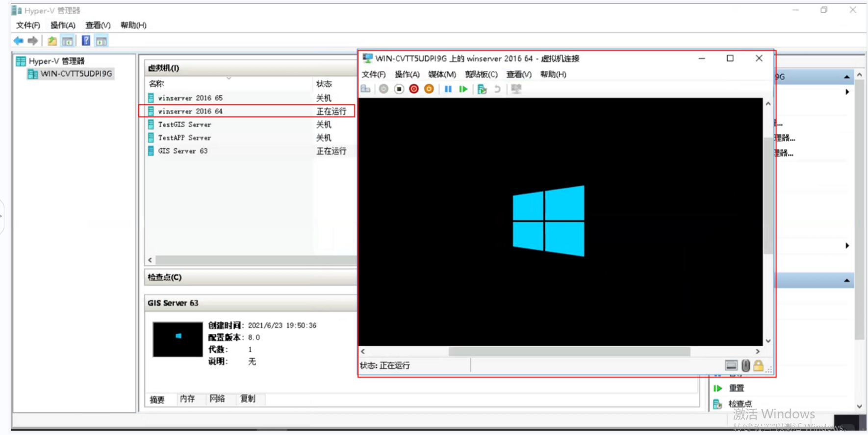Image resolution: width=868 pixels, height=435 pixels.
Task: Open the 媒体(M) menu in VM window
Action: click(442, 74)
